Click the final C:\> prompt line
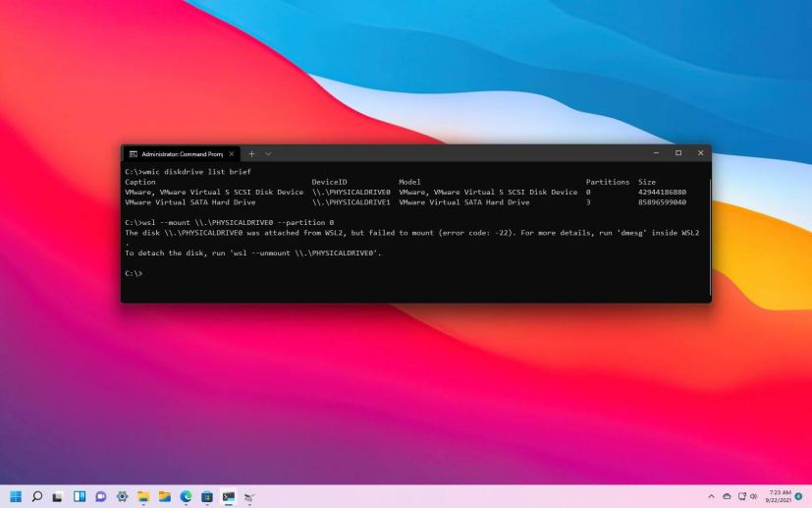Image resolution: width=812 pixels, height=508 pixels. pos(134,273)
